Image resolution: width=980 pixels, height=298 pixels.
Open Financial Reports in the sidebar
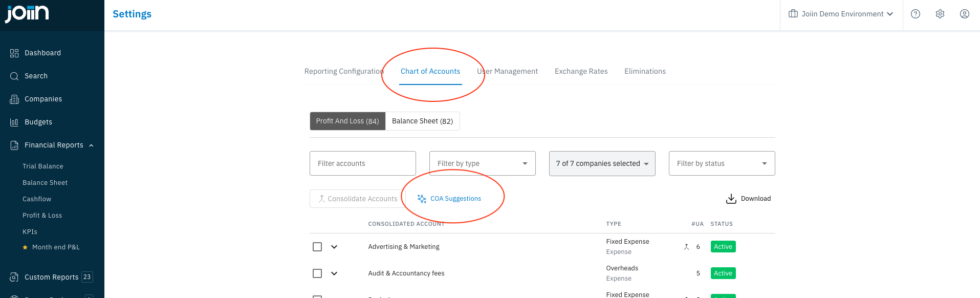pos(54,145)
